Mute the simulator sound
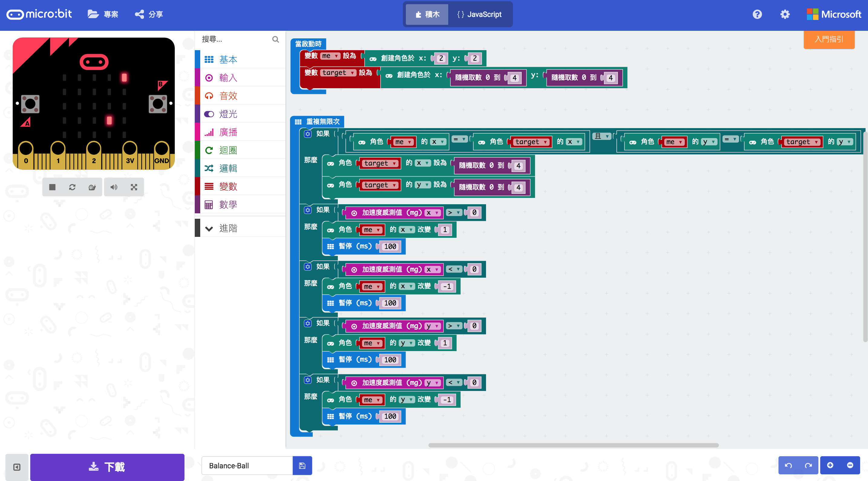This screenshot has height=481, width=868. [114, 187]
